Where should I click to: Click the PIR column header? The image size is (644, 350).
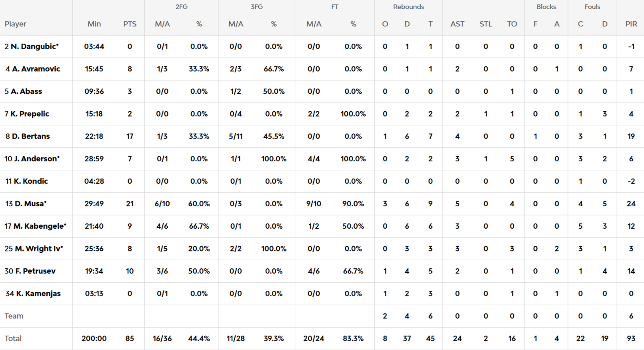click(x=631, y=24)
